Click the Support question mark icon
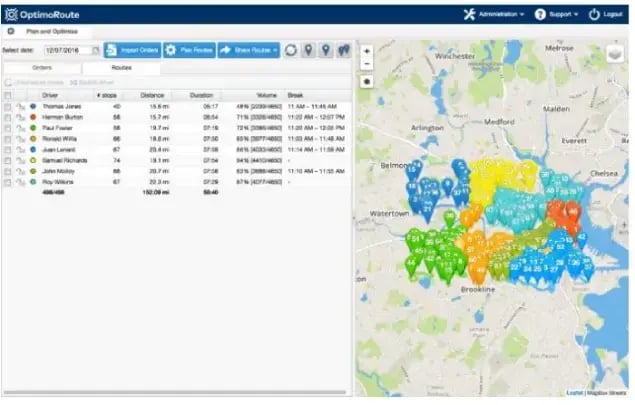 (540, 15)
